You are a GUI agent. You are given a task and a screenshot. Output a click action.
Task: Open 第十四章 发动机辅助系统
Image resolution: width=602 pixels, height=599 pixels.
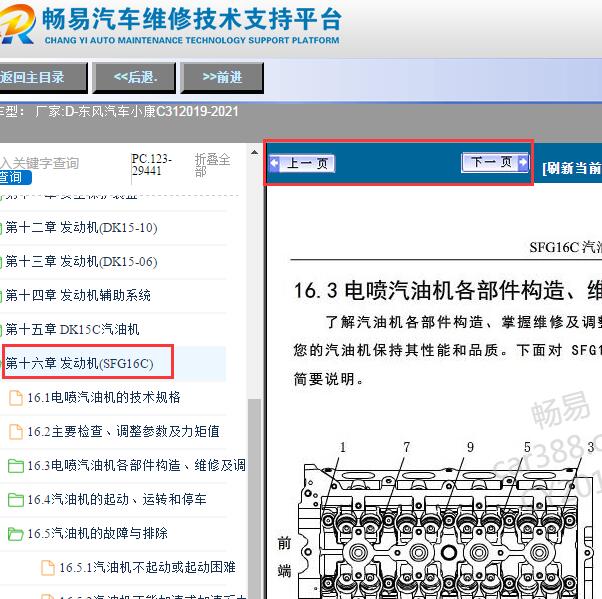click(78, 295)
